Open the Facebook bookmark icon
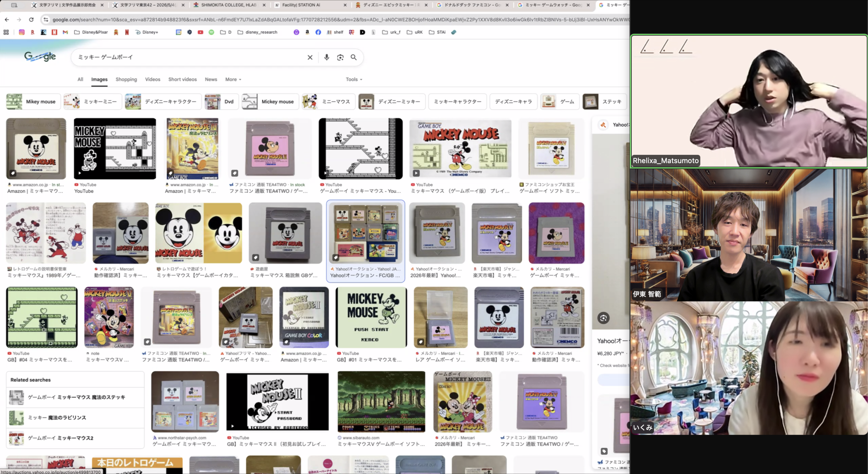Screen dimensions: 868x474 (318, 32)
